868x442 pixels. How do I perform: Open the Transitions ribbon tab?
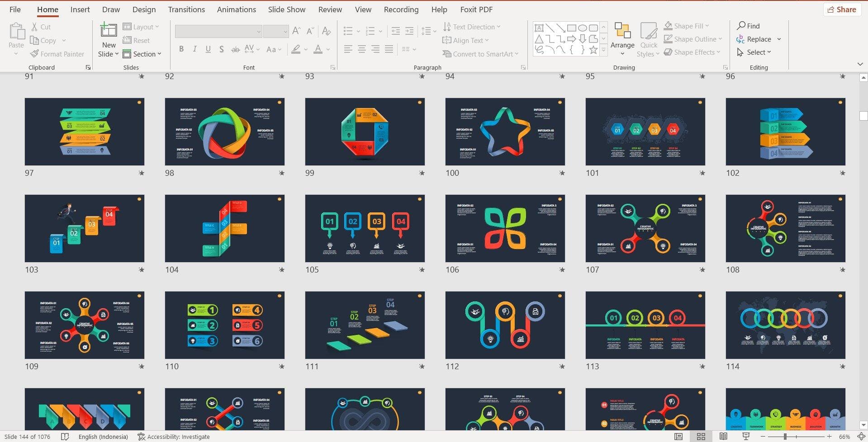point(186,9)
